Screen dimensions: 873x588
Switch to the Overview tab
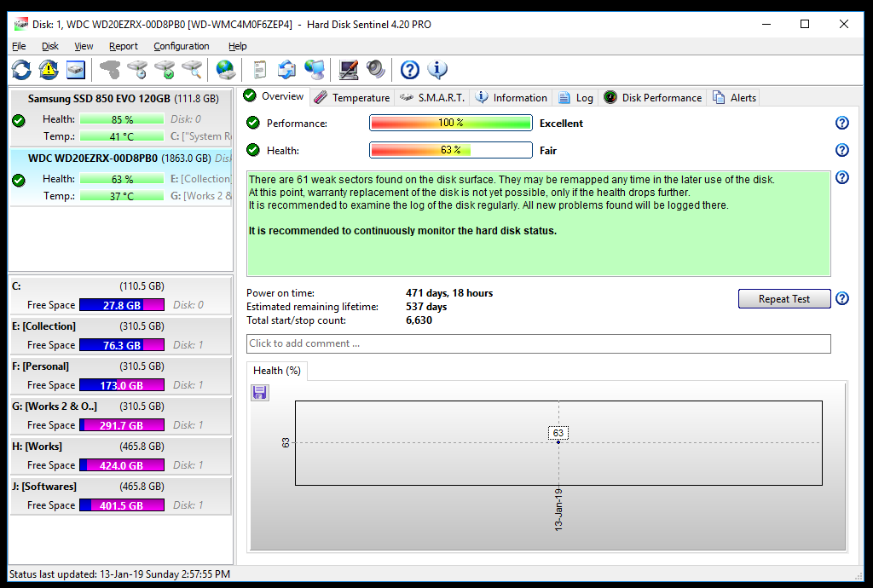[x=274, y=96]
